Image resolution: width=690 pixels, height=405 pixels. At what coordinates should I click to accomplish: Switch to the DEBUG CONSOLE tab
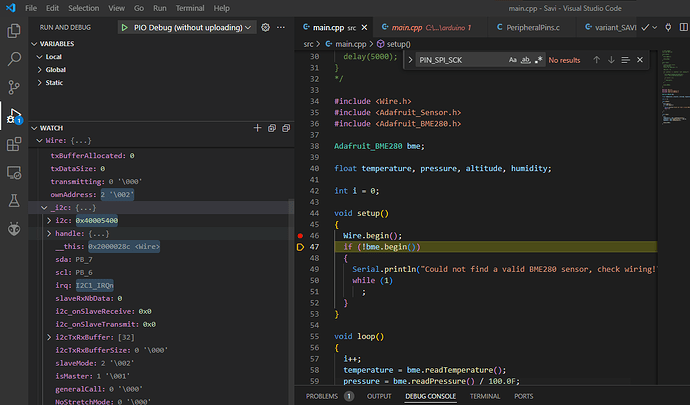pyautogui.click(x=430, y=396)
